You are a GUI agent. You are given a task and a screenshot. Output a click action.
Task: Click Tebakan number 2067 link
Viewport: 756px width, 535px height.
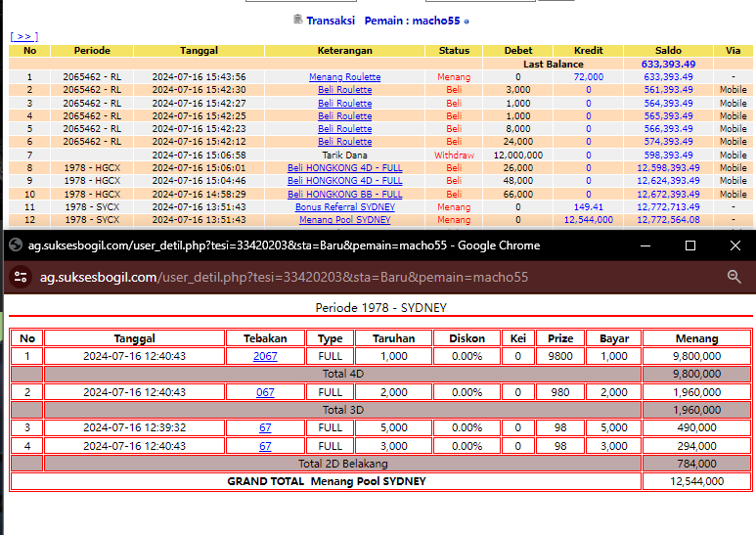(265, 356)
